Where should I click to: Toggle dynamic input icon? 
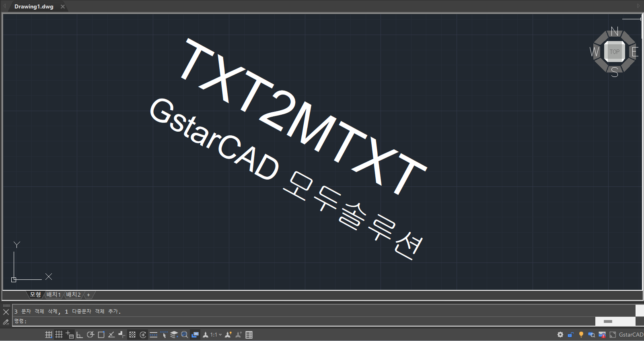[x=70, y=335]
